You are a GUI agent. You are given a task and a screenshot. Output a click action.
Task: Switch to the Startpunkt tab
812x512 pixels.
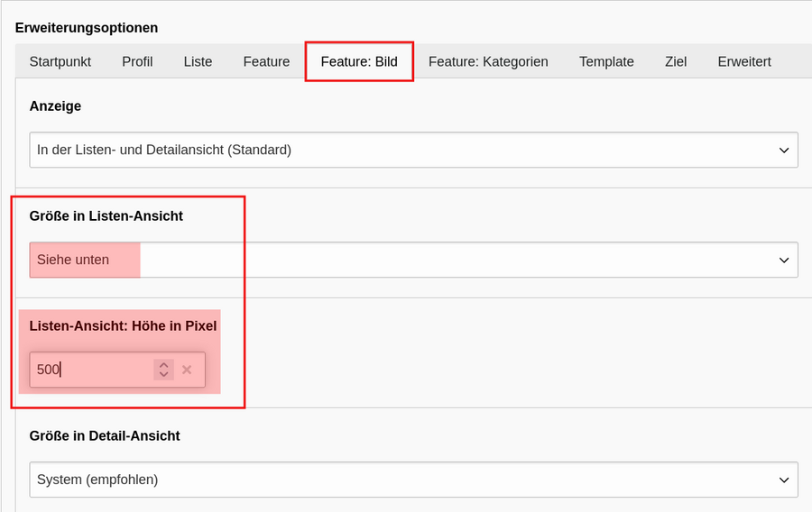tap(60, 61)
